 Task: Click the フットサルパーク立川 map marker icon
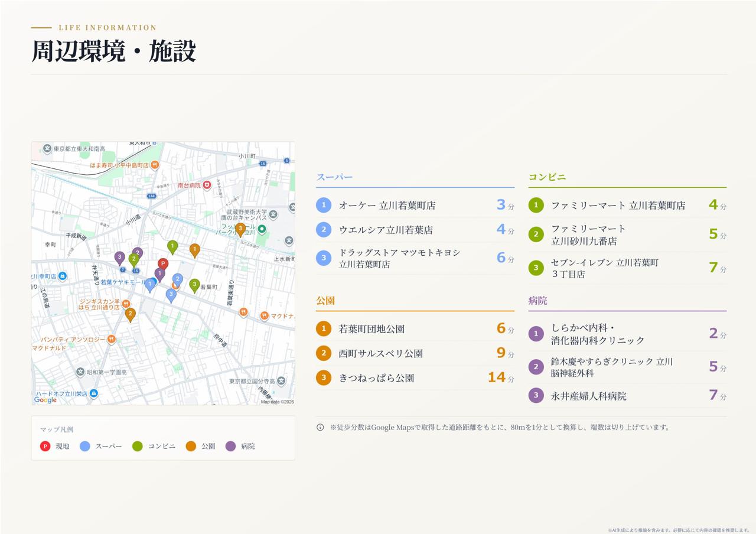(262, 229)
